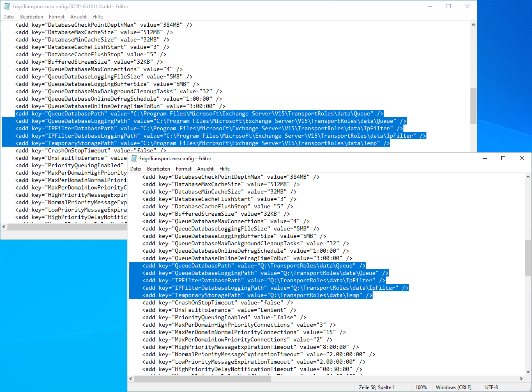Click the UTF-8 encoding field in status bar
This screenshot has height=392, width=532.
pyautogui.click(x=491, y=387)
